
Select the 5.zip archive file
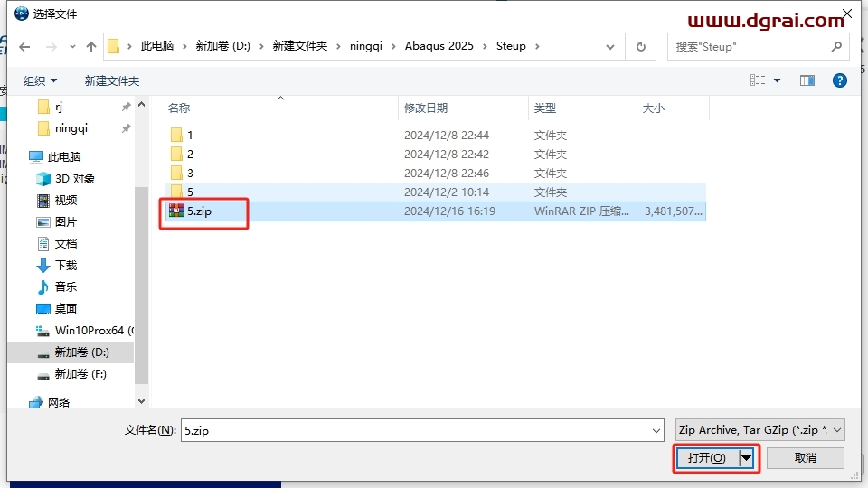click(199, 211)
